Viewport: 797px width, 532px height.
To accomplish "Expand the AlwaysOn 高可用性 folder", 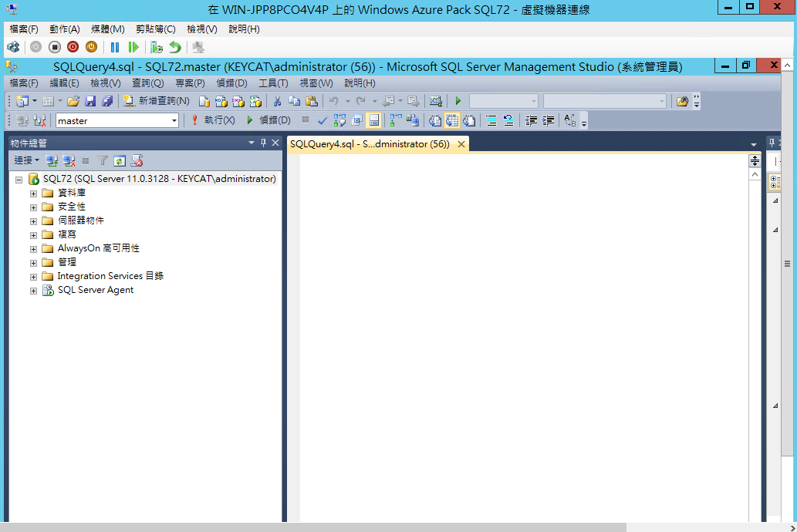I will [33, 249].
